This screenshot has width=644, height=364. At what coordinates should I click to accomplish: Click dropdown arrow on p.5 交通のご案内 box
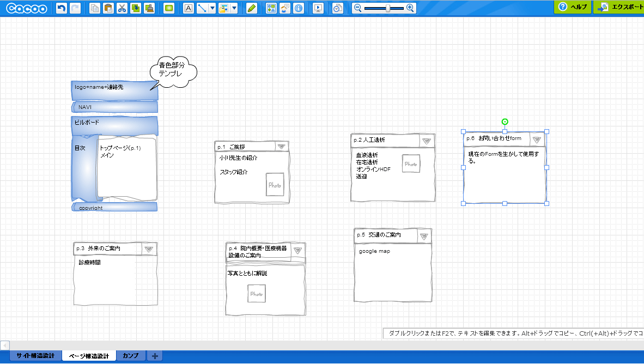(x=424, y=235)
